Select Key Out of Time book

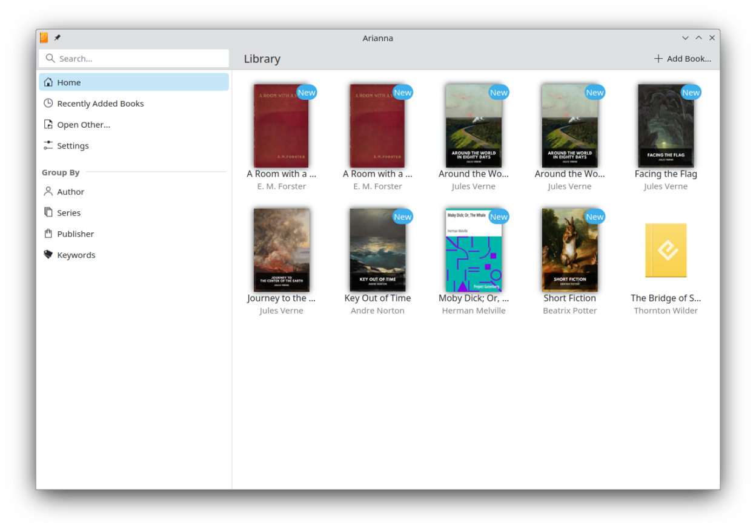click(x=377, y=250)
